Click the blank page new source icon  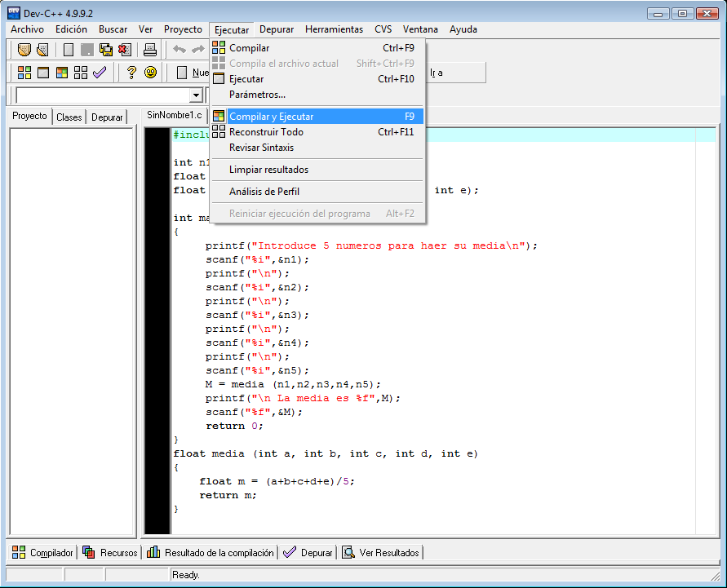point(69,50)
